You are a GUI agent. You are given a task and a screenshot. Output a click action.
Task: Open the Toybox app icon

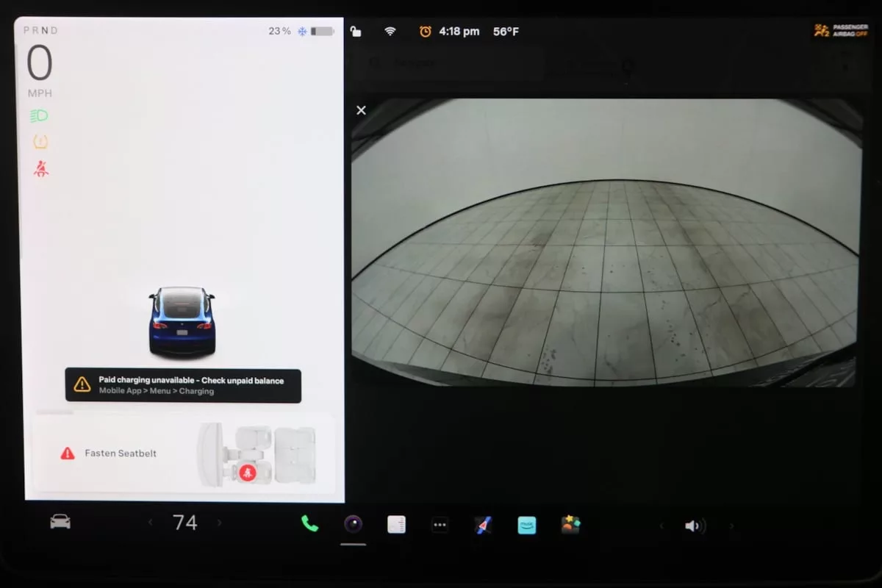pyautogui.click(x=570, y=524)
